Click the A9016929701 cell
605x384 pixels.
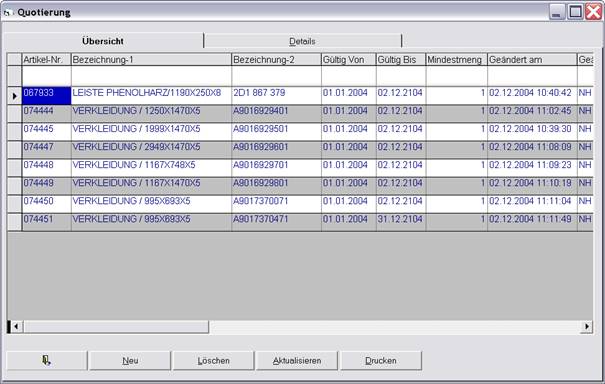276,168
